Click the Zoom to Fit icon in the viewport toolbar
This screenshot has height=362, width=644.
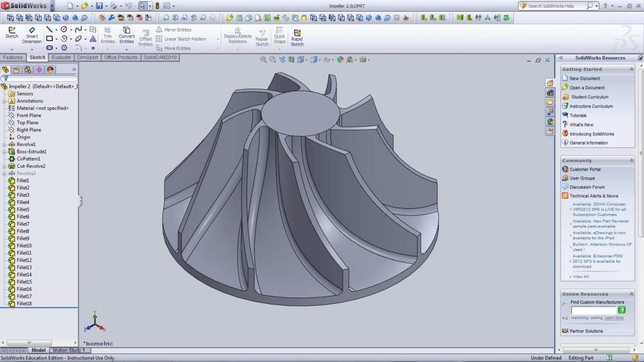[x=264, y=60]
